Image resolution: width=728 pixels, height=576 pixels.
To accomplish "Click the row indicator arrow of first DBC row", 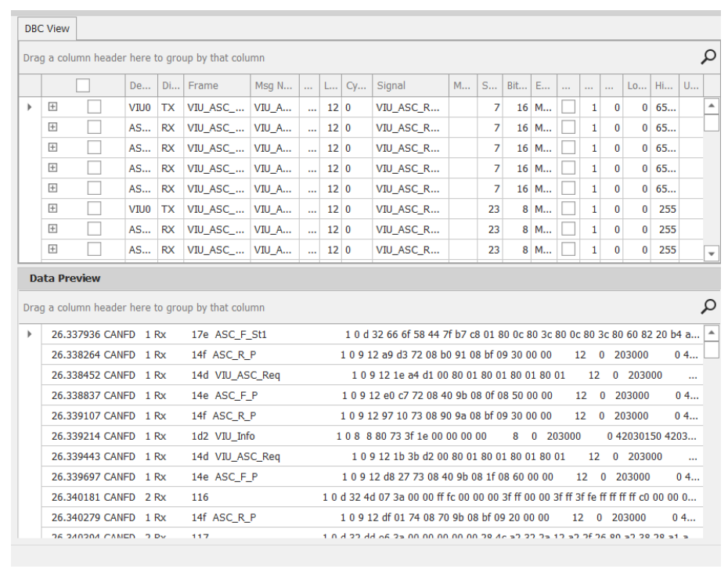I will (x=30, y=107).
